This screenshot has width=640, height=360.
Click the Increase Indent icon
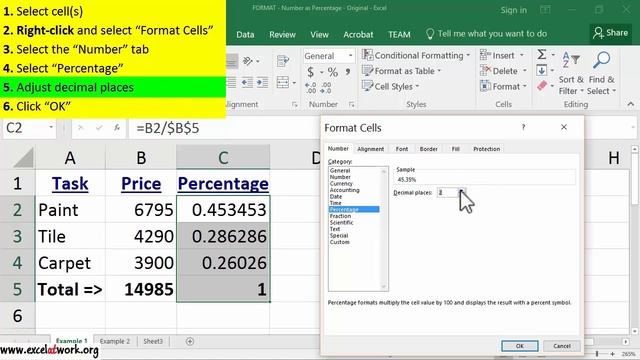262,83
